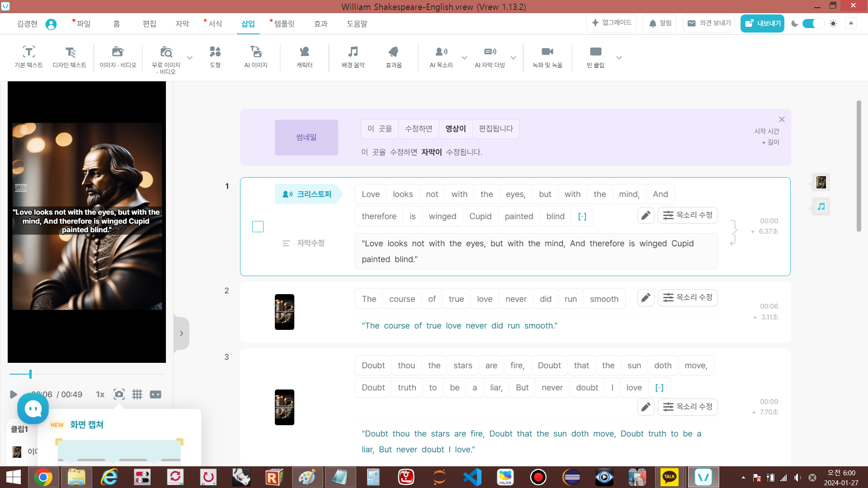Change playback speed 1x
This screenshot has width=868, height=488.
coord(100,394)
